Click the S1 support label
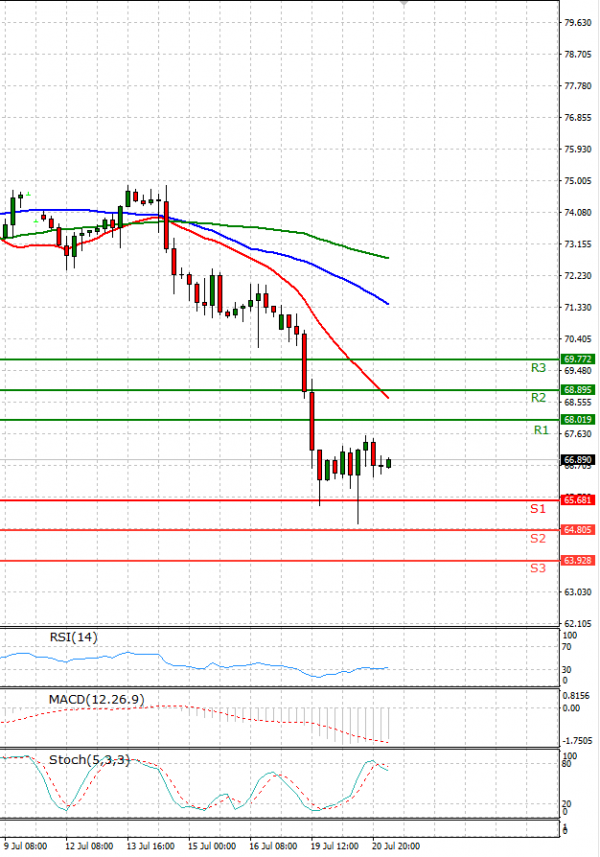Screen dimensions: 600x857 point(538,509)
